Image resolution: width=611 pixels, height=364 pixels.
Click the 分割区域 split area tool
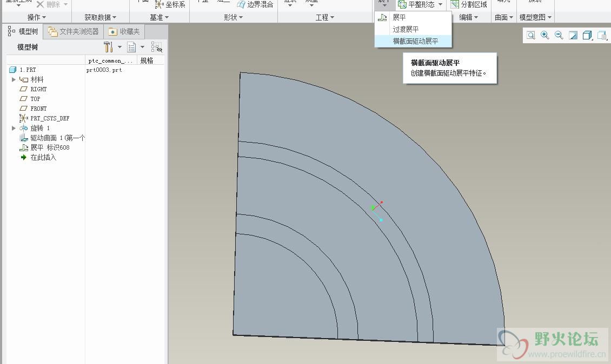[x=469, y=4]
